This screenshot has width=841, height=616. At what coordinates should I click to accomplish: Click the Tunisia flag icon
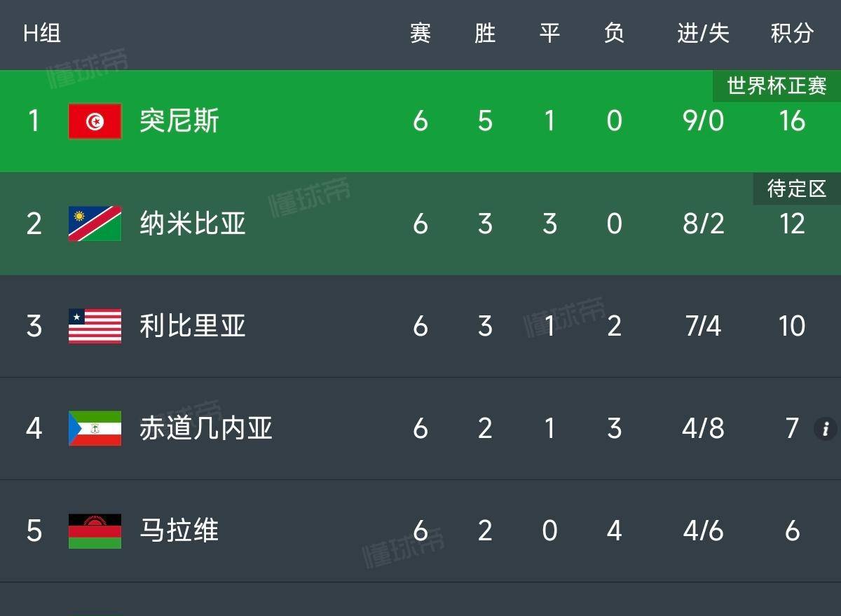pos(95,121)
